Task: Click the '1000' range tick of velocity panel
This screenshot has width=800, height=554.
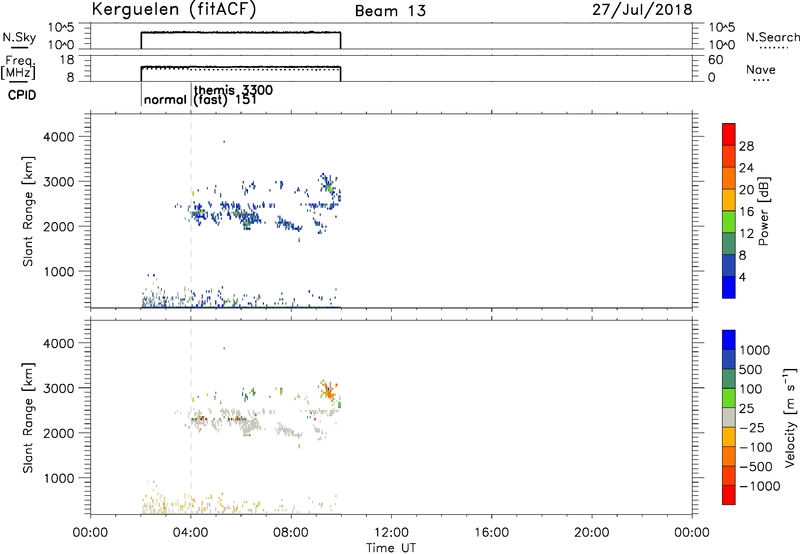Action: point(58,478)
